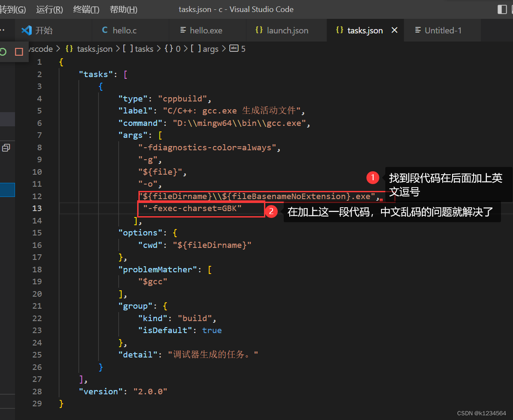513x420 pixels.
Task: Click the C file icon on hello.c tab
Action: coord(105,30)
